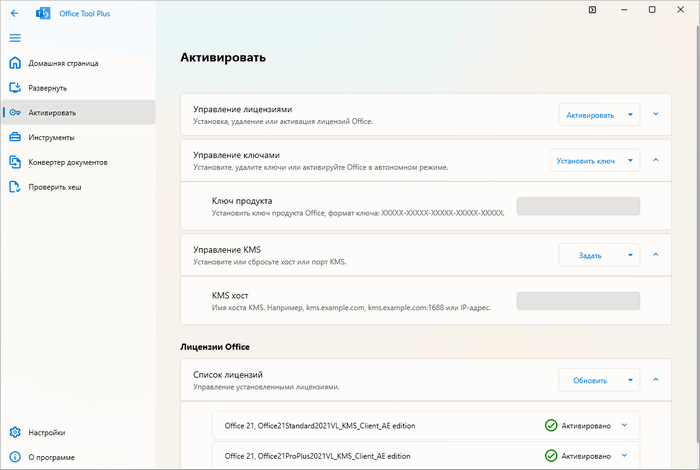Click the back arrow icon
Screen dimensions: 700x470
pos(14,13)
